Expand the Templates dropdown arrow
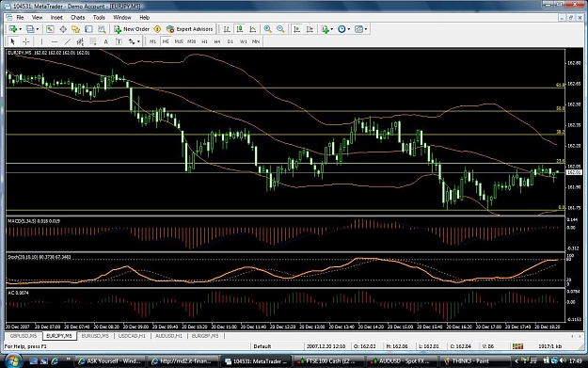The height and width of the screenshot is (368, 588). point(366,29)
